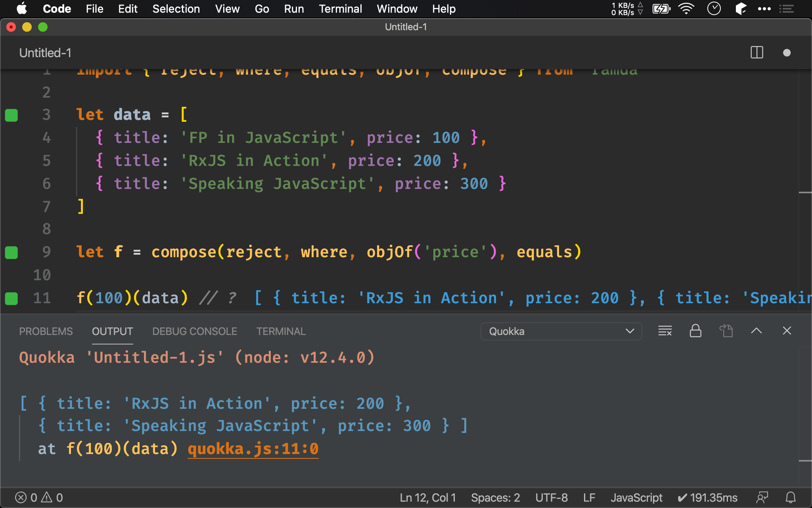
Task: Select the Run menu item
Action: pos(294,9)
